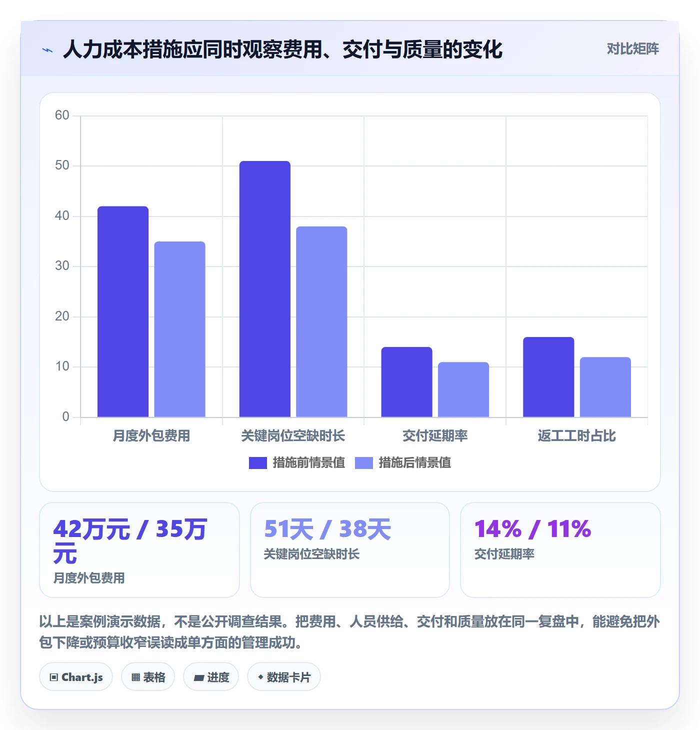Image resolution: width=700 pixels, height=730 pixels.
Task: Select the Chart.js tag chip
Action: (x=76, y=677)
